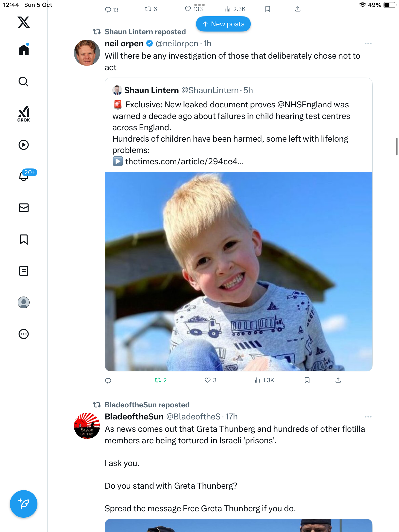Open the thetimes.com article link

point(184,162)
